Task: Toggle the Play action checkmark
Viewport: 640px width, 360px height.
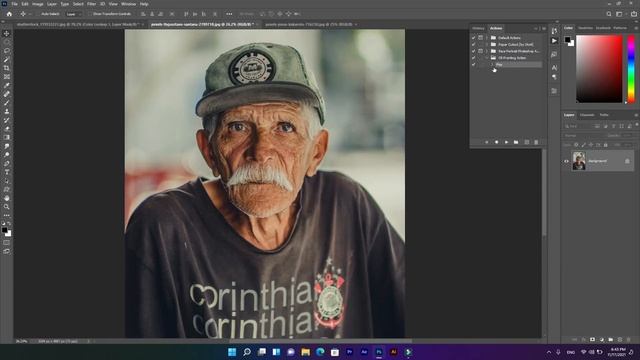Action: [473, 64]
